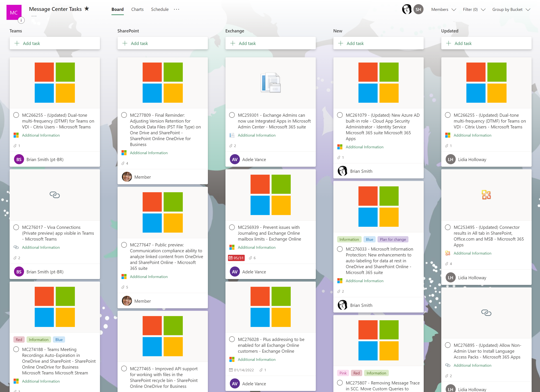This screenshot has height=392, width=540.
Task: Click the 05/31 due date badge
Action: pos(236,258)
